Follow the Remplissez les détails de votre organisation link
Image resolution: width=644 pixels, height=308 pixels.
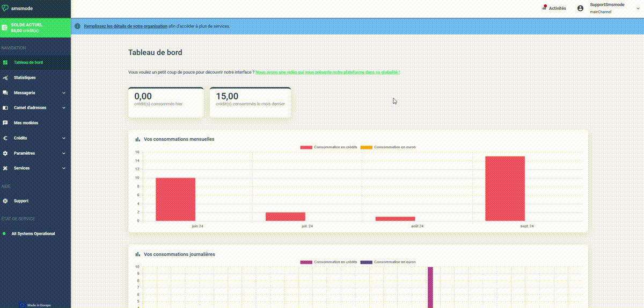coord(125,26)
